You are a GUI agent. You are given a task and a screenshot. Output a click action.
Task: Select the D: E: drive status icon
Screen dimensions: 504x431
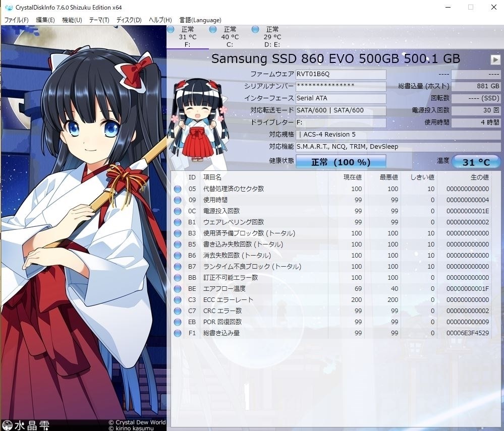click(x=255, y=30)
